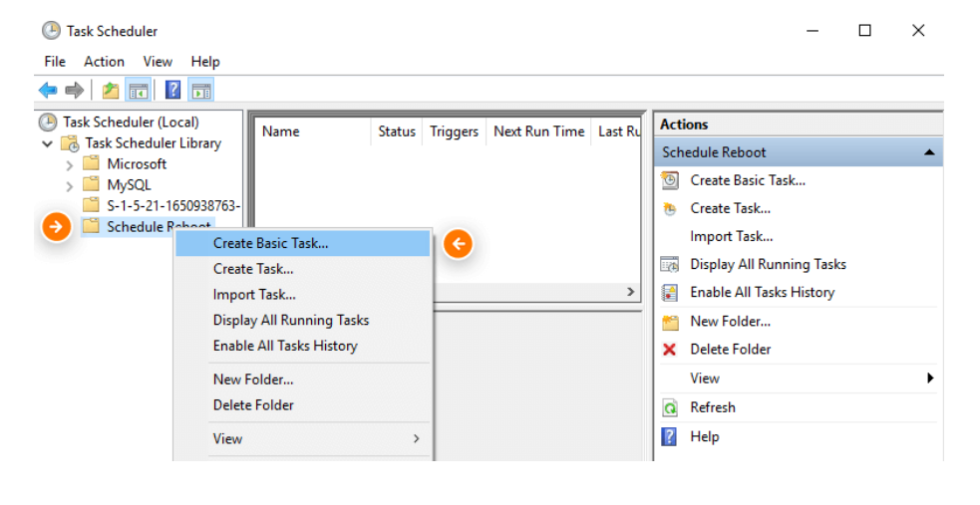The height and width of the screenshot is (505, 980).
Task: Click the green Refresh icon in Actions
Action: tap(670, 407)
